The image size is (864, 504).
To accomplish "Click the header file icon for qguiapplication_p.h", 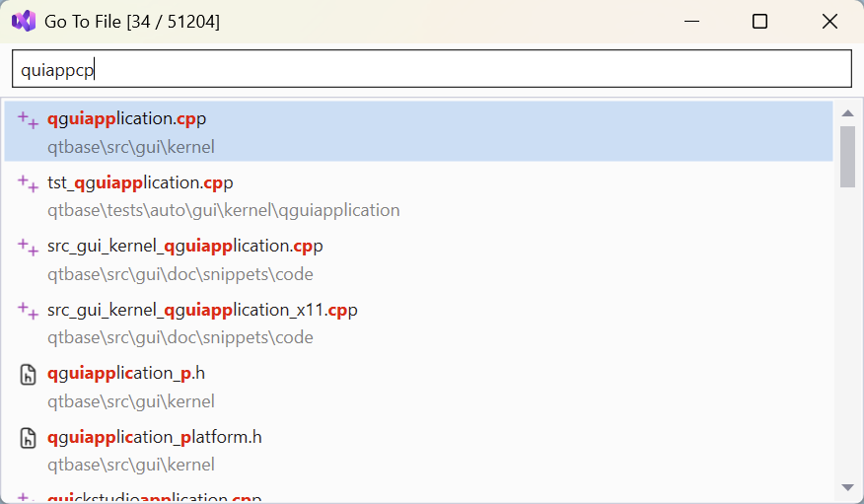I will coord(29,374).
